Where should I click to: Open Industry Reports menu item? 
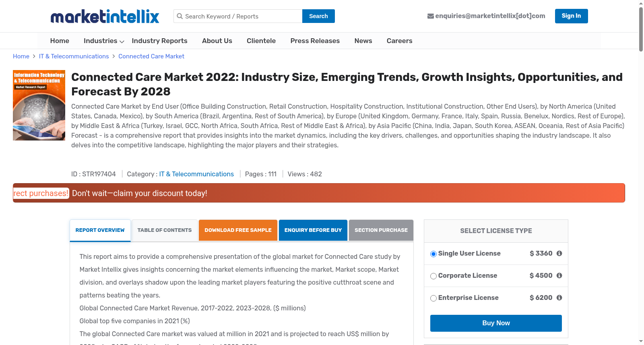tap(159, 41)
